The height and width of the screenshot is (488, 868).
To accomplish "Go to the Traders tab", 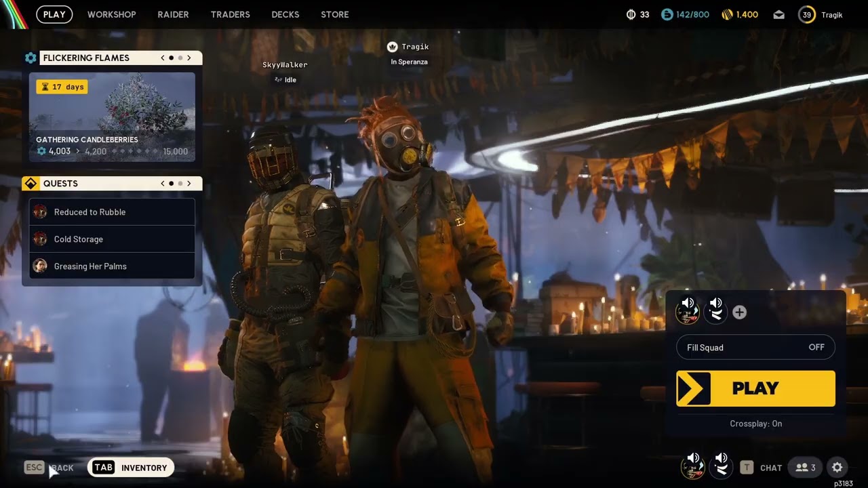I will (x=230, y=14).
